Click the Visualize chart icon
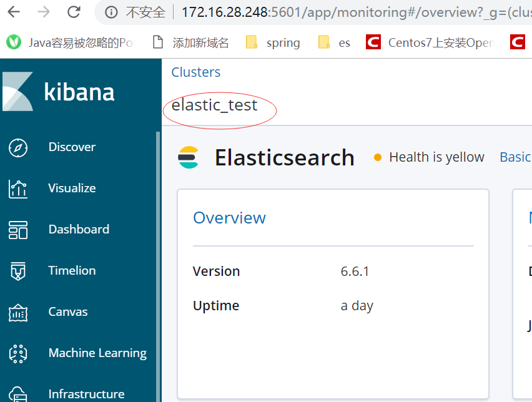Viewport: 532px width, 402px height. click(x=18, y=189)
